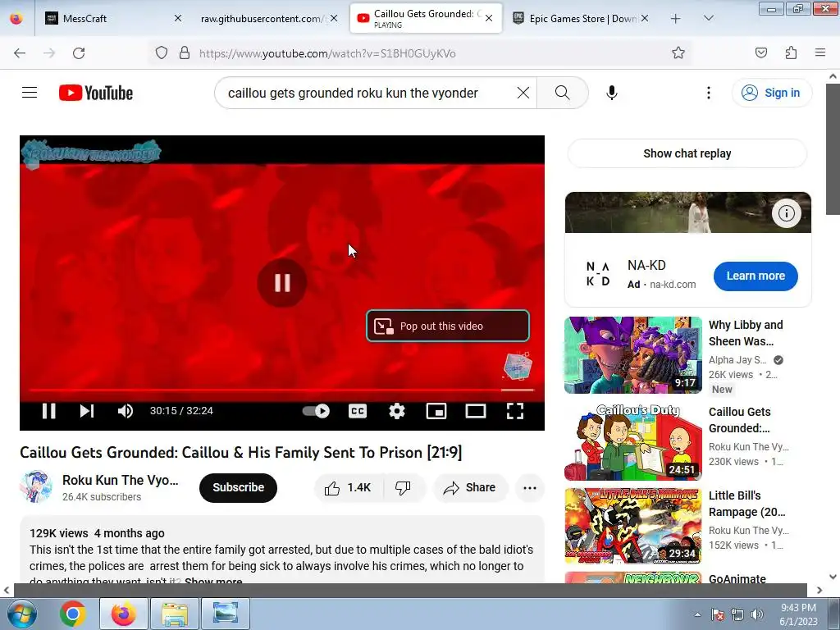The image size is (840, 630).
Task: Open the taskbar clock showing 9:43 PM
Action: (798, 614)
